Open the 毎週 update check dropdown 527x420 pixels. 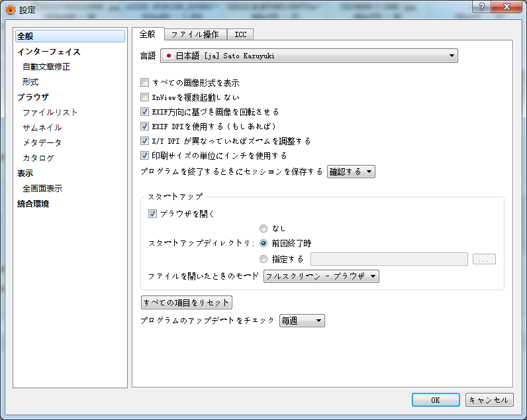click(x=302, y=321)
